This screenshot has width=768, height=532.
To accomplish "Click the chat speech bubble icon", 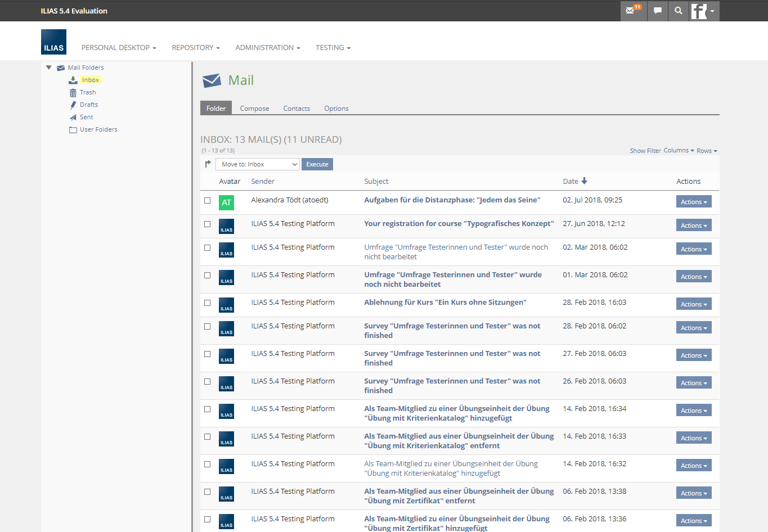I will (x=657, y=11).
